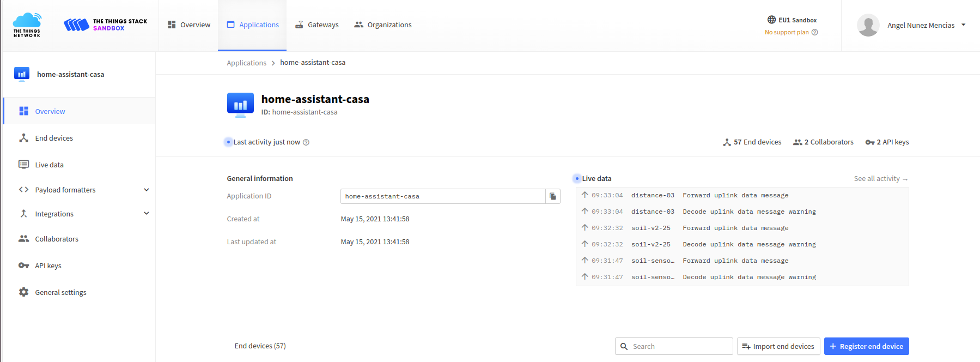Open API keys from the sidebar
Image resolution: width=980 pixels, height=362 pixels.
click(48, 266)
